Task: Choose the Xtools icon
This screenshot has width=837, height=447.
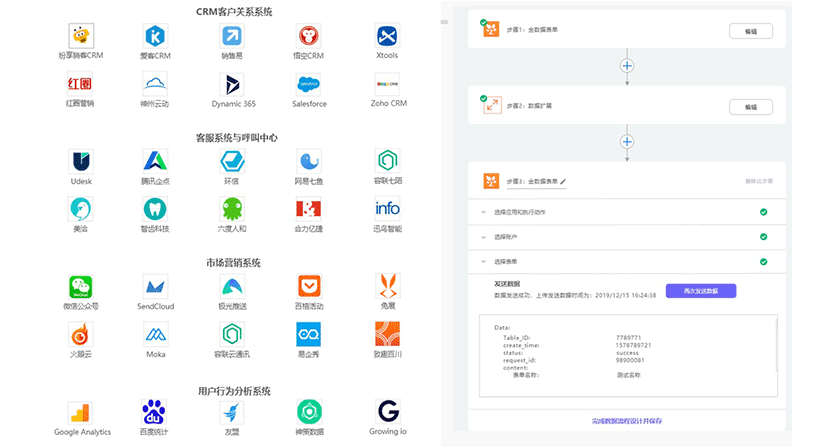Action: tap(387, 36)
